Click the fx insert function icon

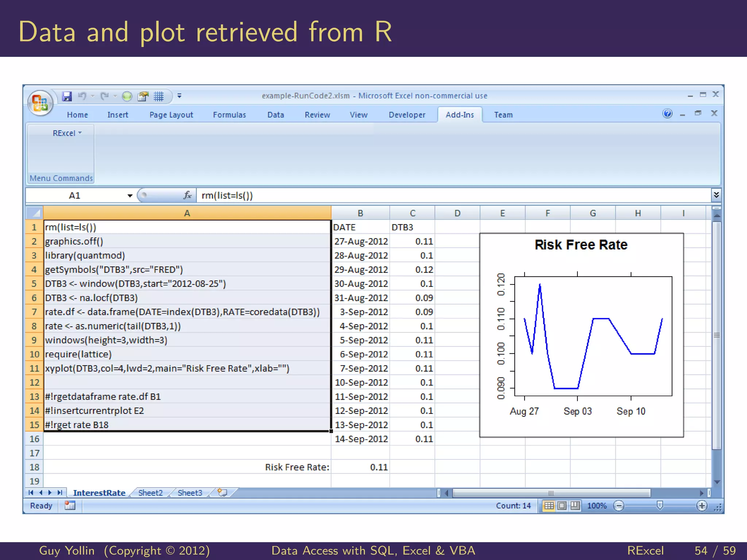coord(187,195)
